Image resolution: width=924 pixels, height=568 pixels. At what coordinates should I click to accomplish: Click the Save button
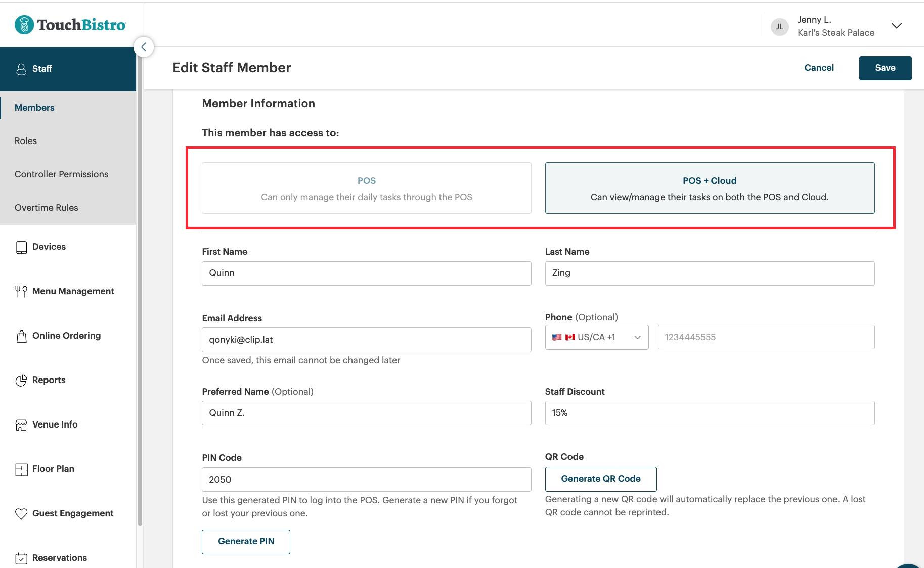coord(885,68)
